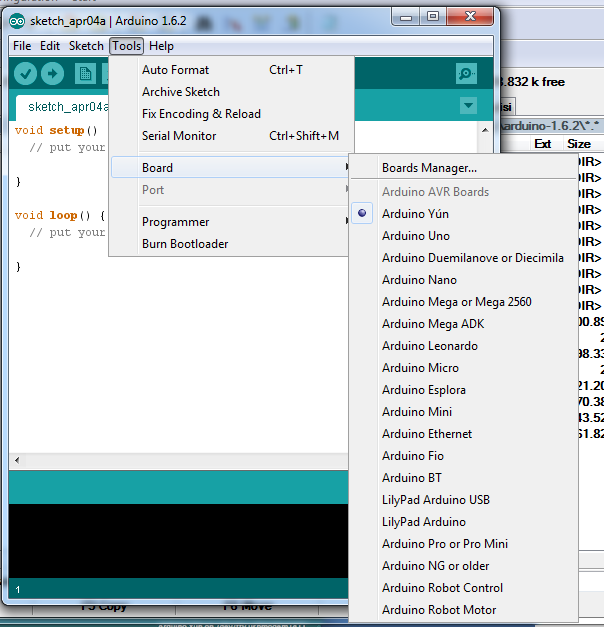Click the Verify checkmark toolbar icon
Image resolution: width=604 pixels, height=627 pixels.
click(x=26, y=73)
